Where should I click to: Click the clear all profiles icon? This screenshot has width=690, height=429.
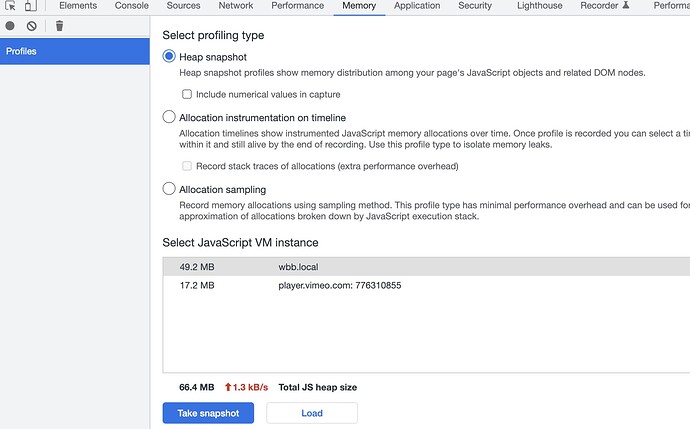point(32,26)
